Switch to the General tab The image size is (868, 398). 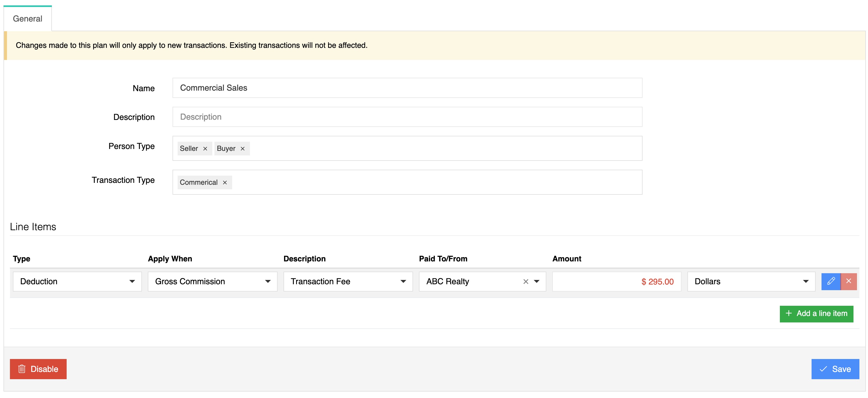[x=28, y=19]
